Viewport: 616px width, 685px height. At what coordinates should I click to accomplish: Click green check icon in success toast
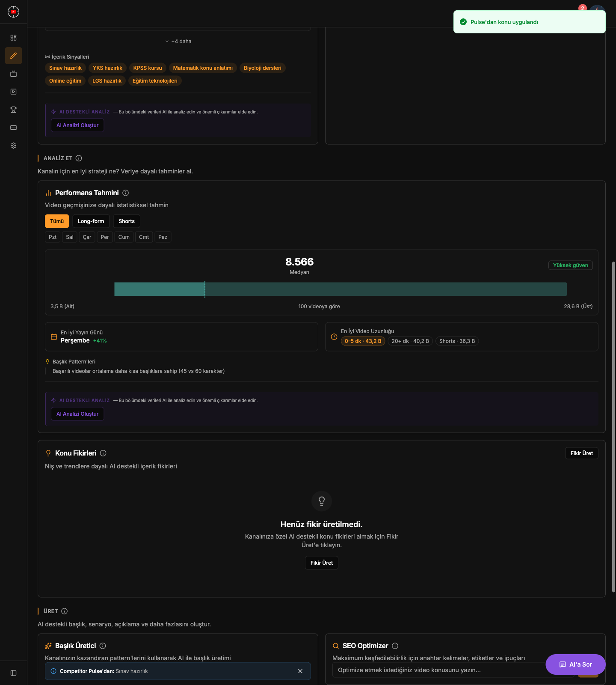[x=463, y=22]
